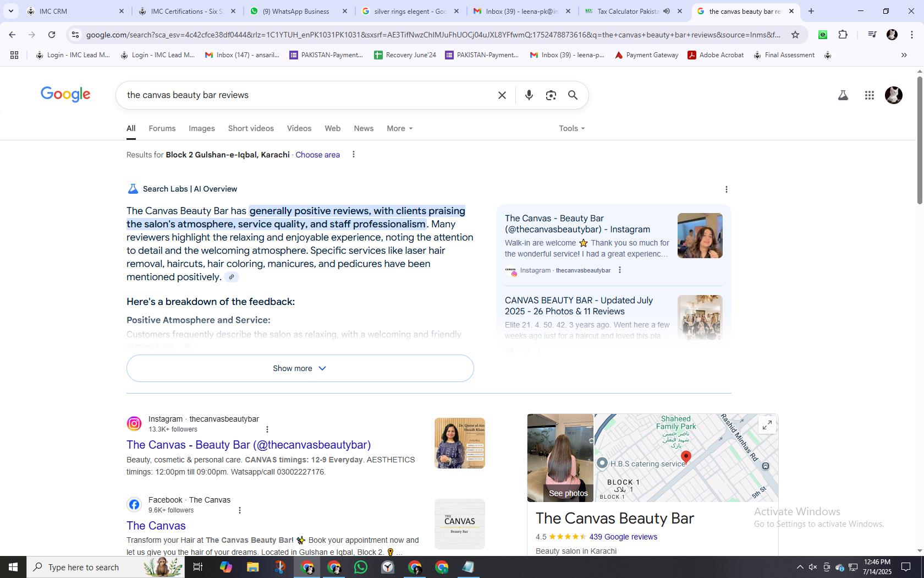Open File Explorer from the taskbar
Screen dimensions: 924x578
pyautogui.click(x=252, y=567)
